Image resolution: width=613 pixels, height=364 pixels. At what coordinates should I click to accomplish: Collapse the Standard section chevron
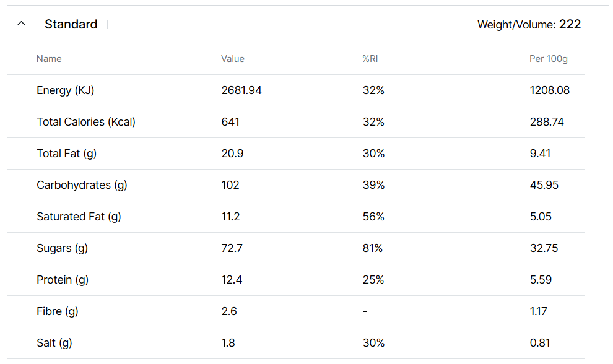22,24
